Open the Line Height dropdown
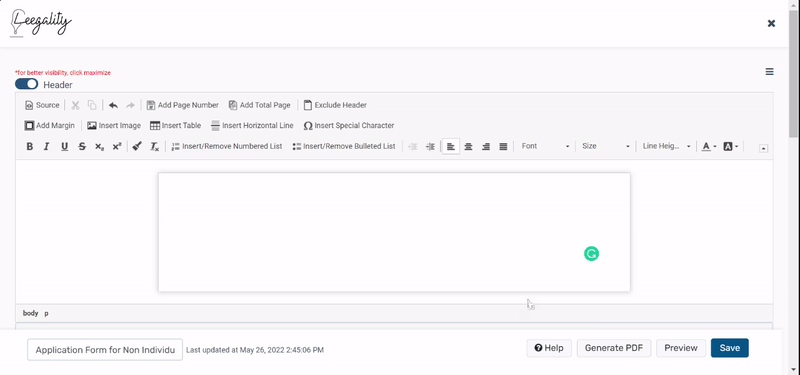Screen dimensions: 800x375 pyautogui.click(x=666, y=146)
